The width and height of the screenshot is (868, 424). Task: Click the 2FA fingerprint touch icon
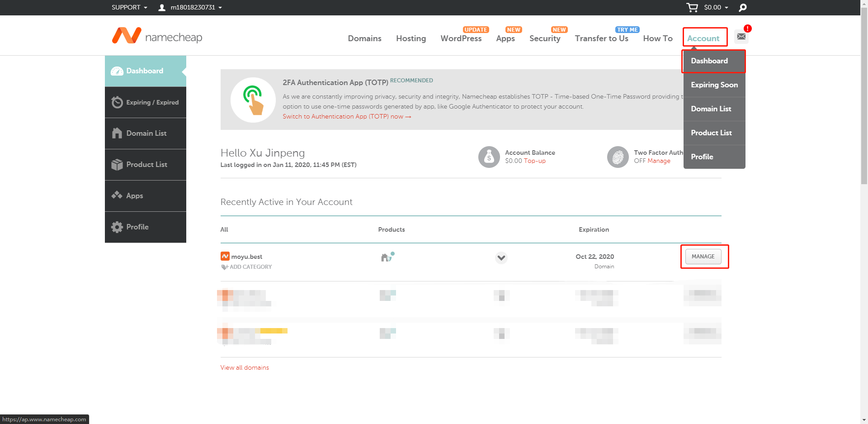tap(253, 100)
